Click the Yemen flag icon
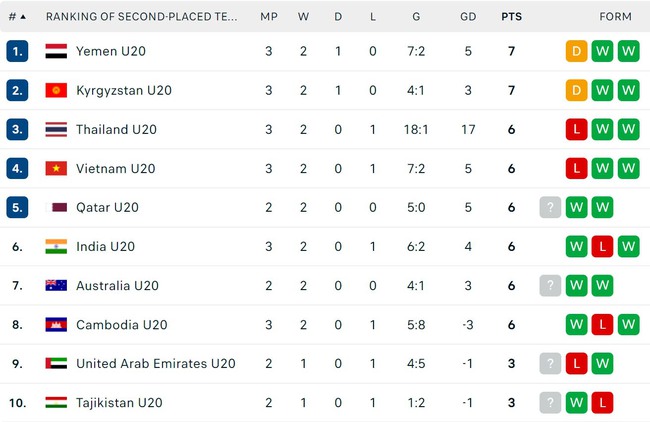Screen dimensions: 650x422 56,51
